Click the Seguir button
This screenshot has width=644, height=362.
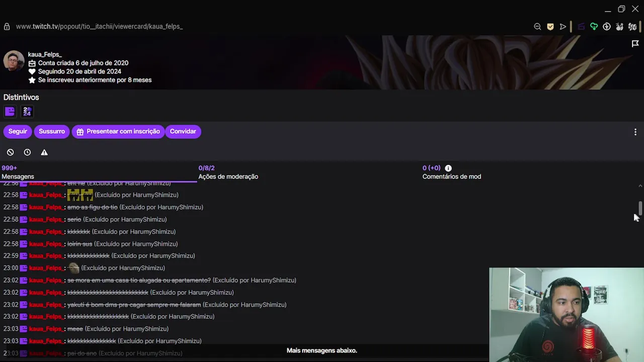18,131
